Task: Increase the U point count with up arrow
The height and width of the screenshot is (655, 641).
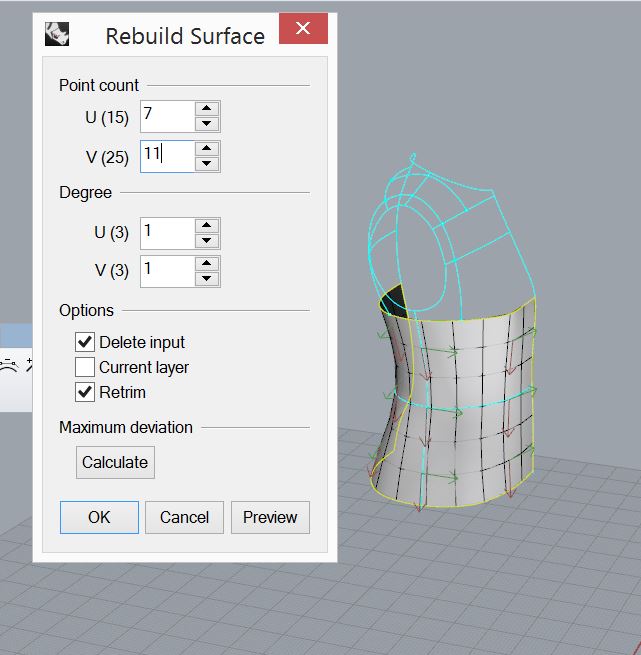Action: (x=207, y=109)
